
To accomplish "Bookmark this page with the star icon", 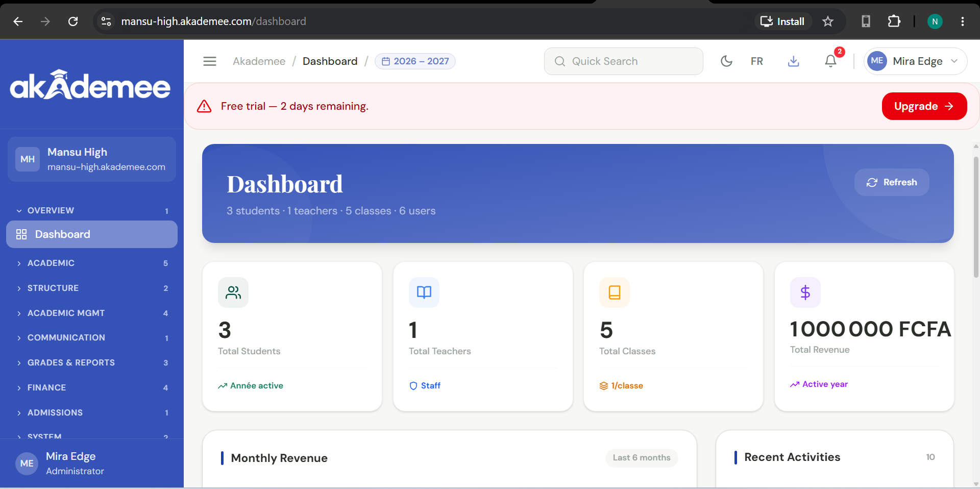I will tap(828, 21).
